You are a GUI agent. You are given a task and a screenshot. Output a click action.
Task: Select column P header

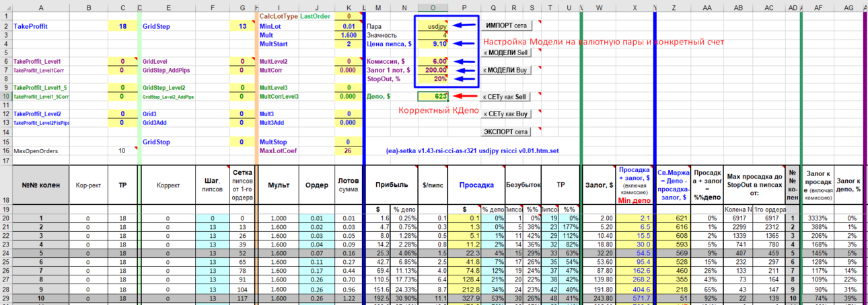pyautogui.click(x=464, y=7)
